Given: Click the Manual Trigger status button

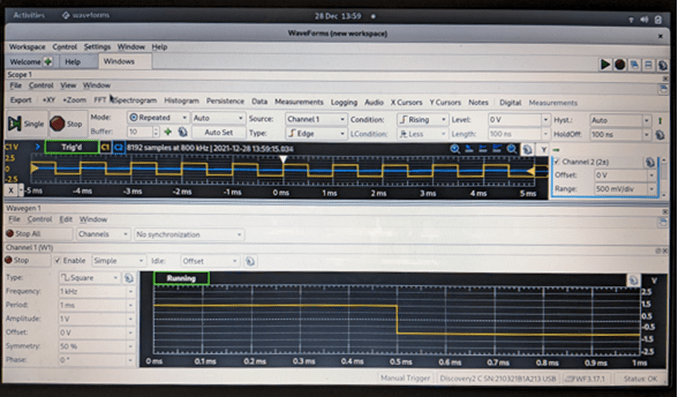Looking at the screenshot, I should [x=406, y=378].
